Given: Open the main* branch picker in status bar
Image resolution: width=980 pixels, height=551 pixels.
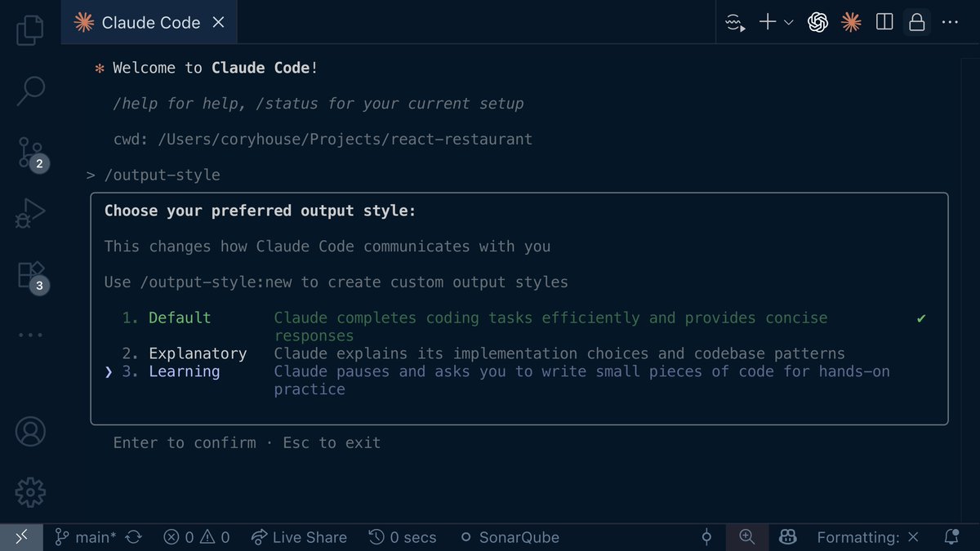Looking at the screenshot, I should click(86, 537).
